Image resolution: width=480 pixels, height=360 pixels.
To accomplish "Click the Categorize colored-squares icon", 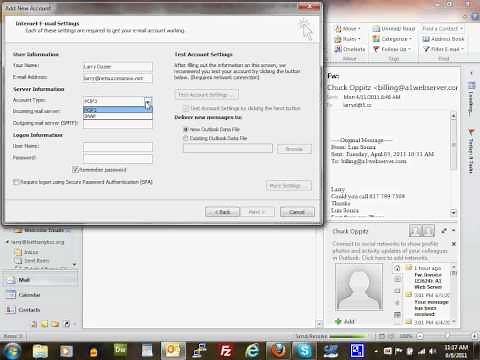I will (376, 39).
